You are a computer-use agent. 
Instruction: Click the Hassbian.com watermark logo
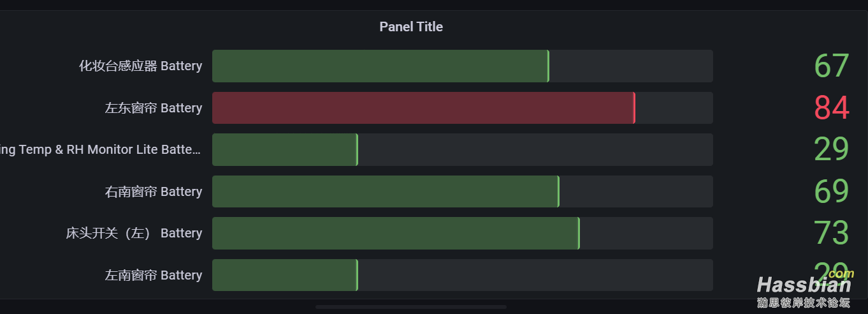(804, 290)
